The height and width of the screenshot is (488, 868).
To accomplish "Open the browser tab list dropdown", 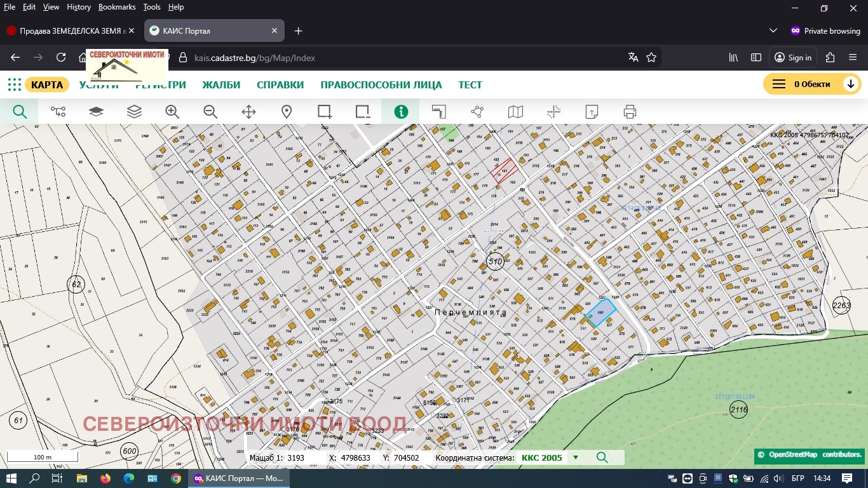I will click(x=773, y=30).
